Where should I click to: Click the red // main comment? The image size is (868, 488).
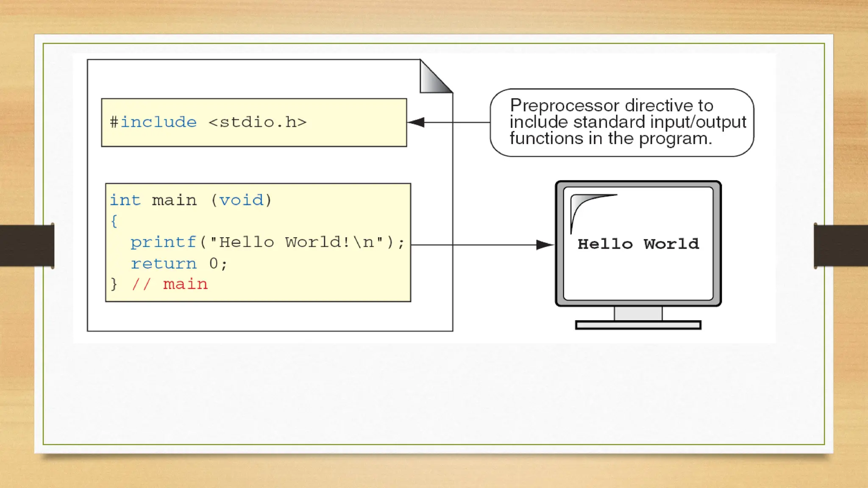pos(170,284)
